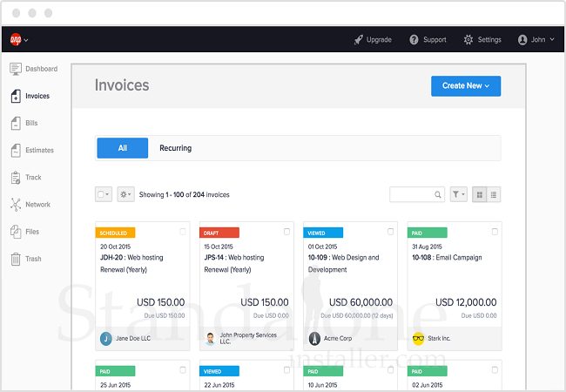Expand the dropdown arrow beside the logo
The image size is (566, 392).
pos(26,40)
